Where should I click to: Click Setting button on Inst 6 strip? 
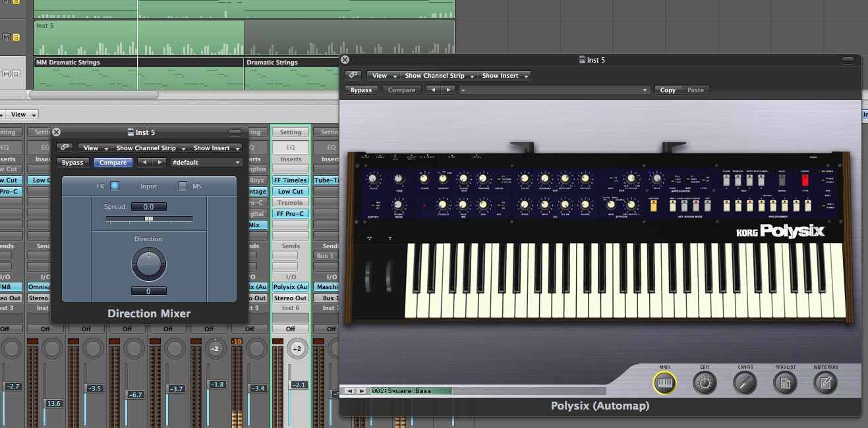[x=291, y=132]
